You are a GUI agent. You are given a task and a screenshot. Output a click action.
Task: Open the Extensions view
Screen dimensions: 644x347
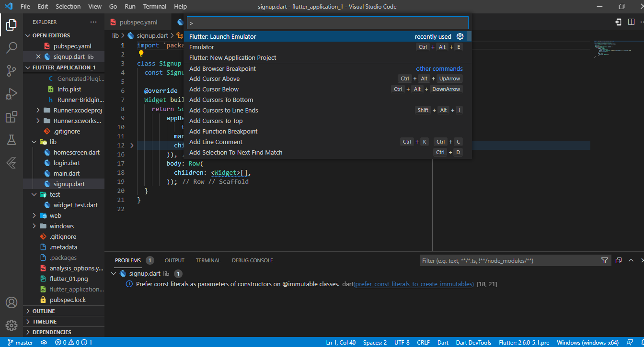click(x=11, y=117)
